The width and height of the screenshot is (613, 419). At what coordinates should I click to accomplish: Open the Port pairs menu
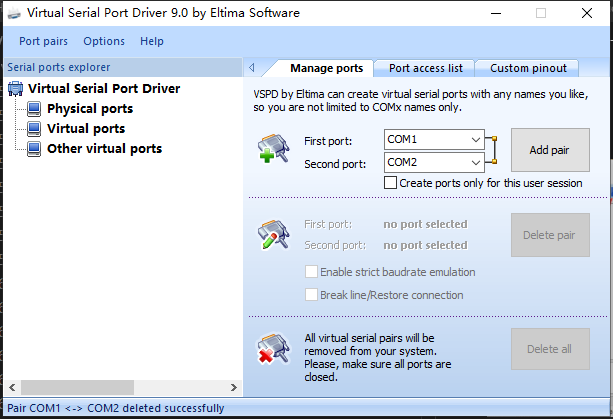[43, 41]
